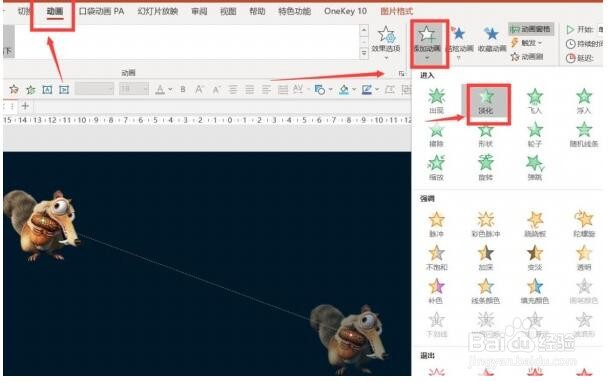
Task: Open the 视图 ribbon tab
Action: 228,11
